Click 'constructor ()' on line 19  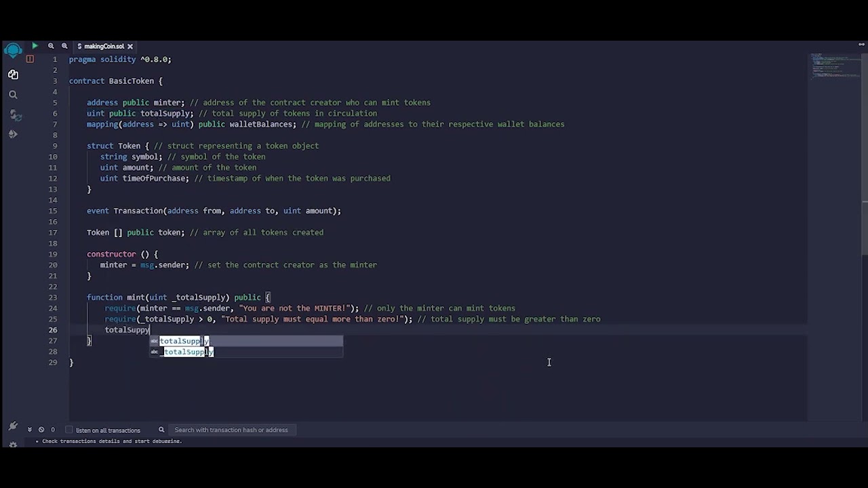pos(118,254)
